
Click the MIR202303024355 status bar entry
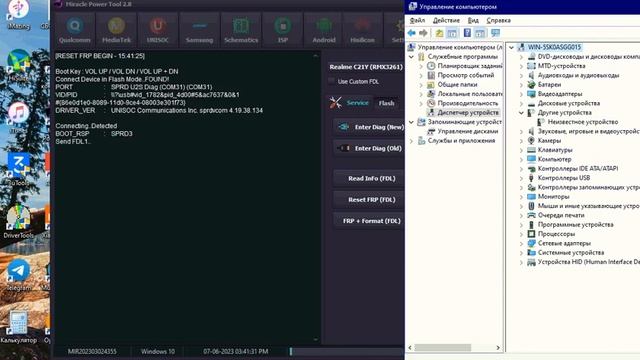(92, 351)
